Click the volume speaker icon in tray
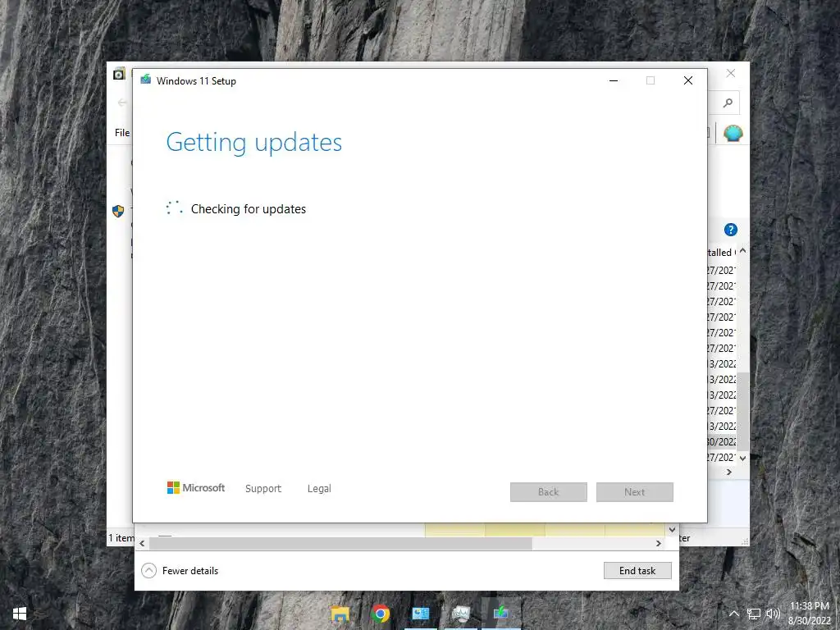The width and height of the screenshot is (840, 630). pos(773,614)
